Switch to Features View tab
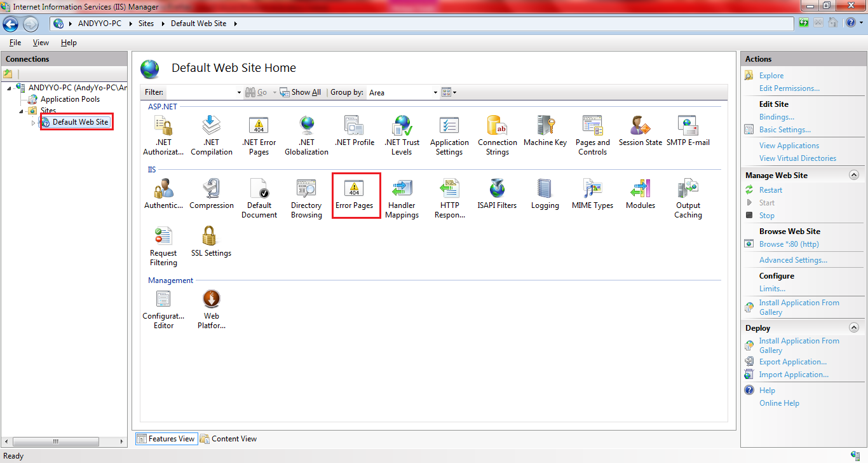 coord(165,439)
